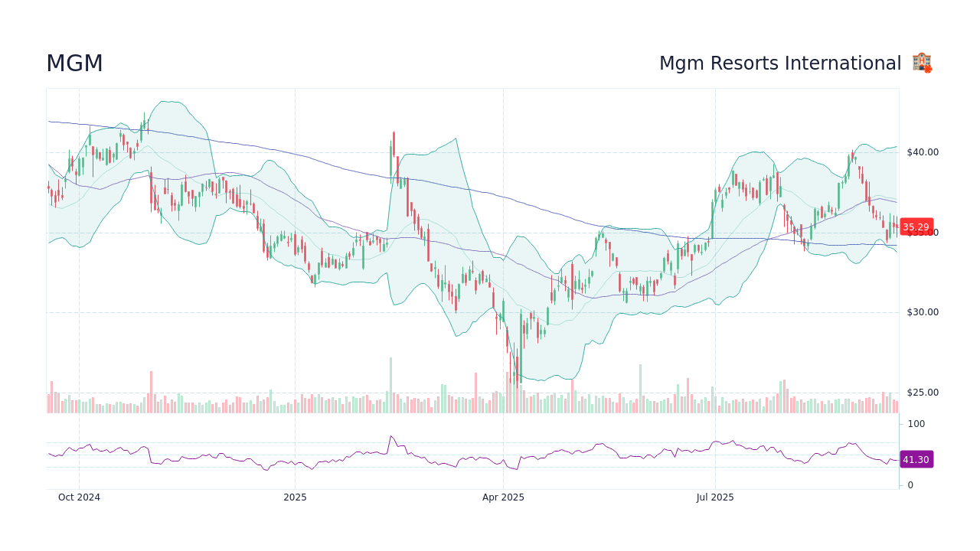Image resolution: width=980 pixels, height=551 pixels.
Task: Click the hotel emoji icon beside company name
Action: 922,62
